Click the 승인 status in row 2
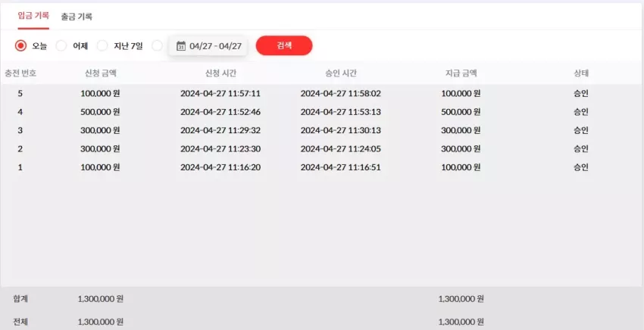The image size is (644, 330). coord(581,149)
